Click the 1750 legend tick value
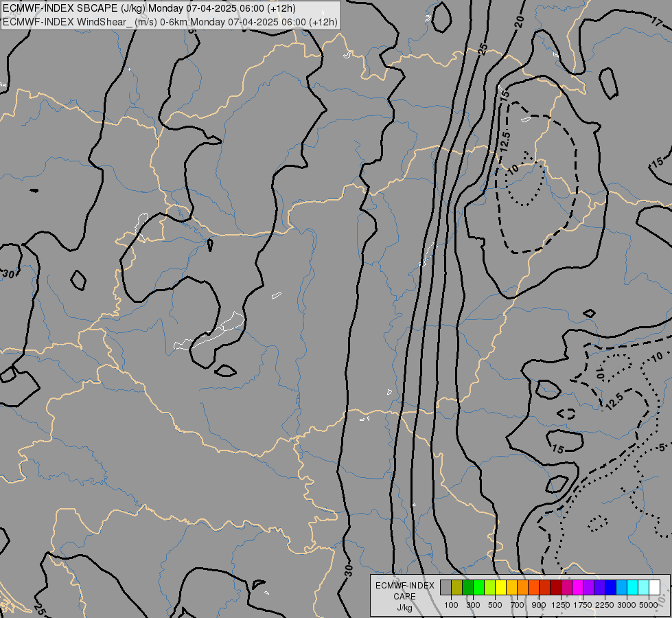Viewport: 672px width, 618px height. pos(583,605)
